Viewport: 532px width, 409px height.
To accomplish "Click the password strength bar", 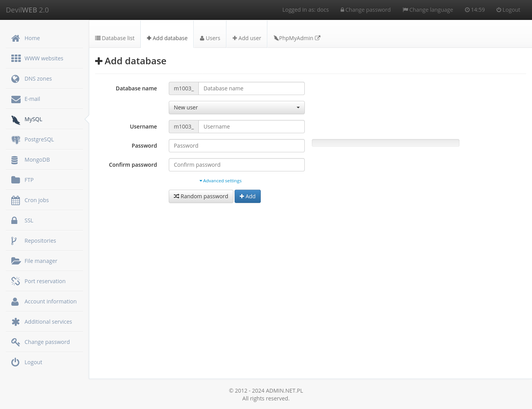I will (x=385, y=143).
